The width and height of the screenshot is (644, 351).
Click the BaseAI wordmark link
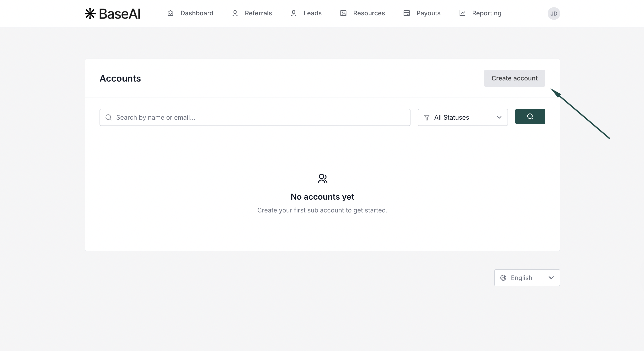point(120,14)
